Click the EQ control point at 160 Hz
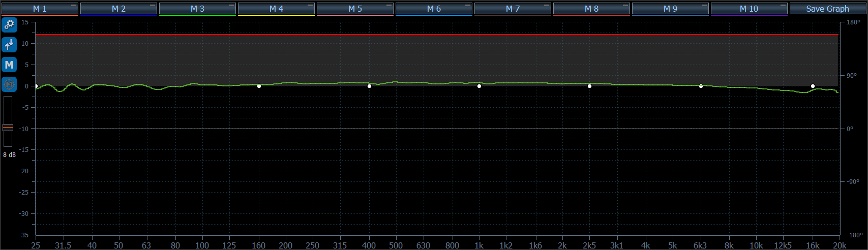This screenshot has height=250, width=868. coord(259,86)
